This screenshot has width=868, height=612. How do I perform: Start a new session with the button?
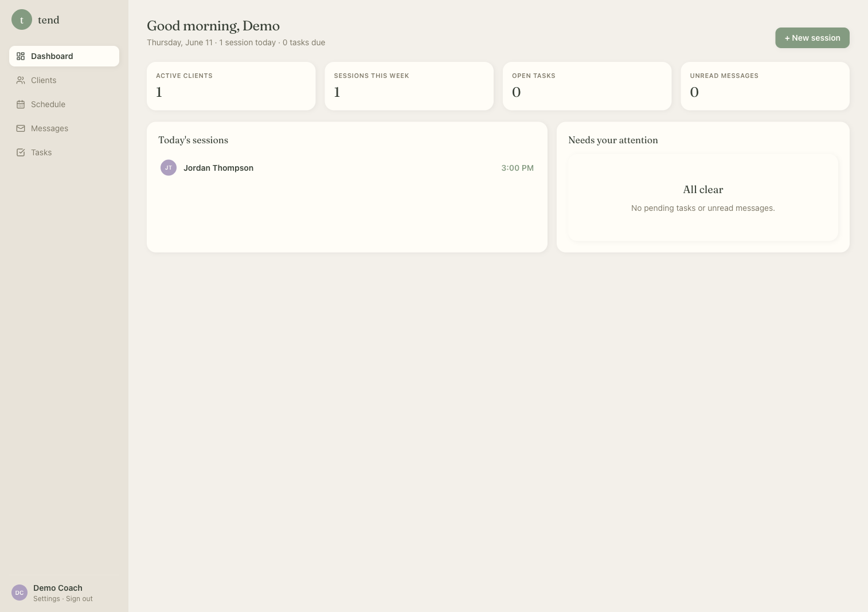(x=812, y=38)
